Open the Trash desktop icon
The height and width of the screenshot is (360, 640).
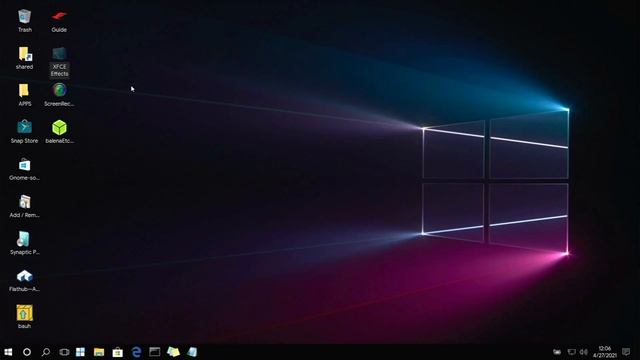(x=24, y=17)
